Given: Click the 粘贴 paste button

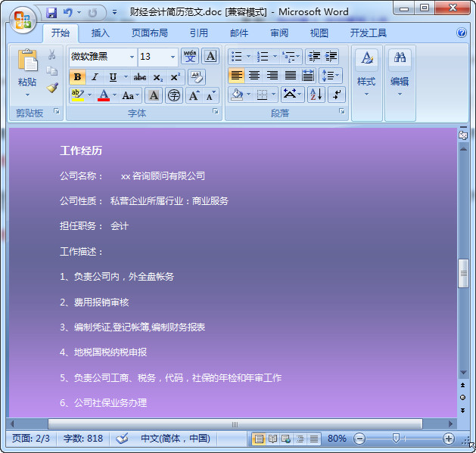Looking at the screenshot, I should (x=27, y=82).
